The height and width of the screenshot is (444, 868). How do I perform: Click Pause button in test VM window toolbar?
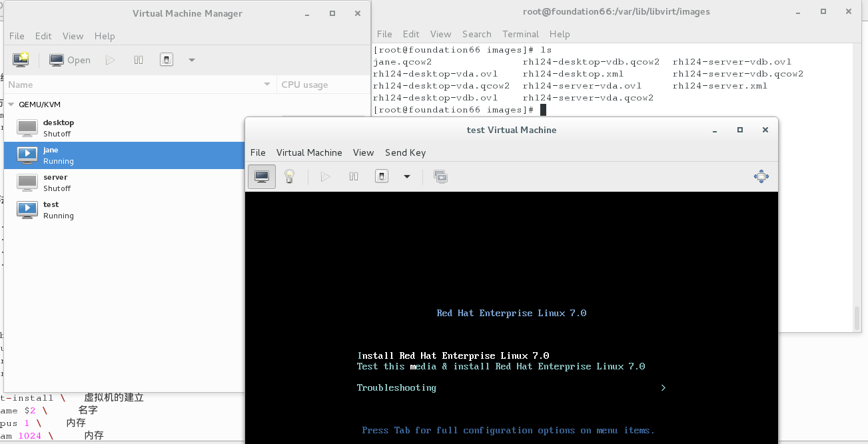pyautogui.click(x=354, y=176)
